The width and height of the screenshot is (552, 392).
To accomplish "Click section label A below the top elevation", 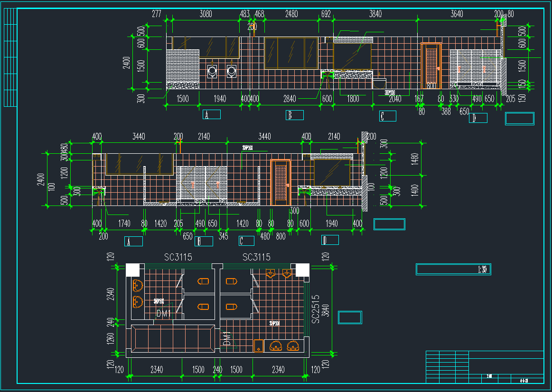I will [x=212, y=114].
